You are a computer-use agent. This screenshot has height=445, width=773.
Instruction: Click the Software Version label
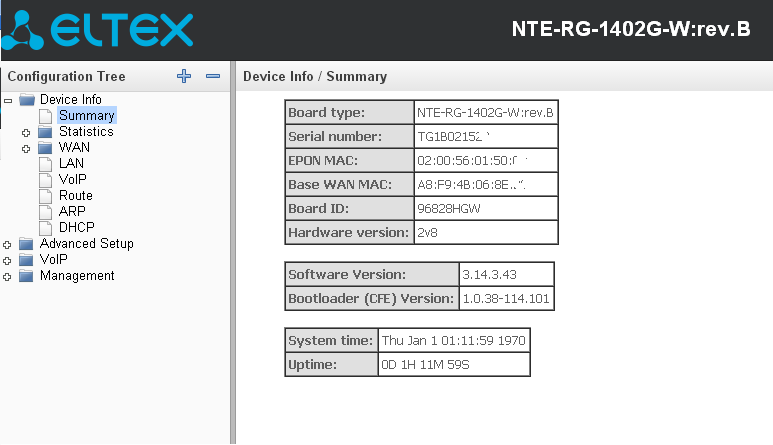coord(347,274)
